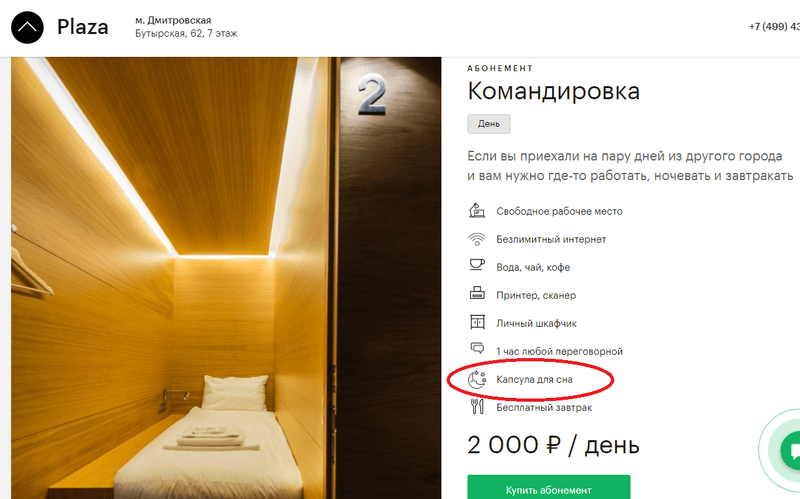Open the green chat widget

point(791,451)
